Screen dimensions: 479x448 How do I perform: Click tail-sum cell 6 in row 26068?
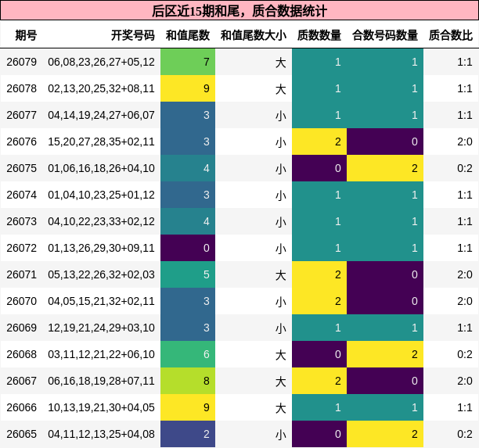click(x=188, y=354)
